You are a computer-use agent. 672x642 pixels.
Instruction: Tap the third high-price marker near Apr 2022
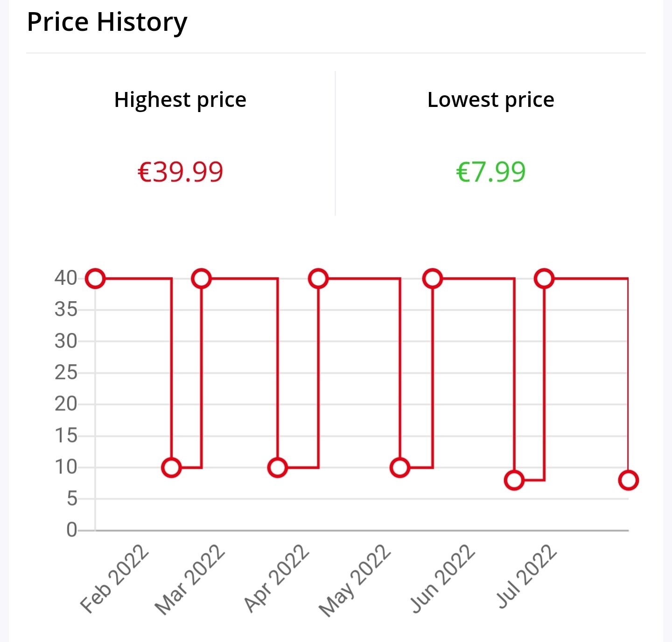(318, 279)
